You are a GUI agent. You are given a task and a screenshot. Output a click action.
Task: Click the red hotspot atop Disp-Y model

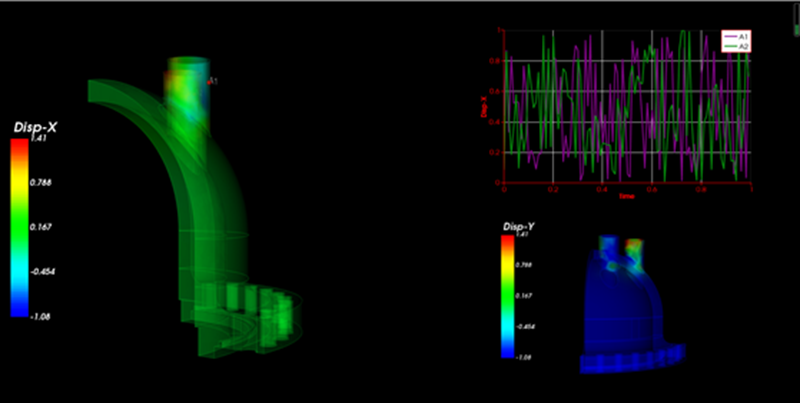tap(633, 243)
